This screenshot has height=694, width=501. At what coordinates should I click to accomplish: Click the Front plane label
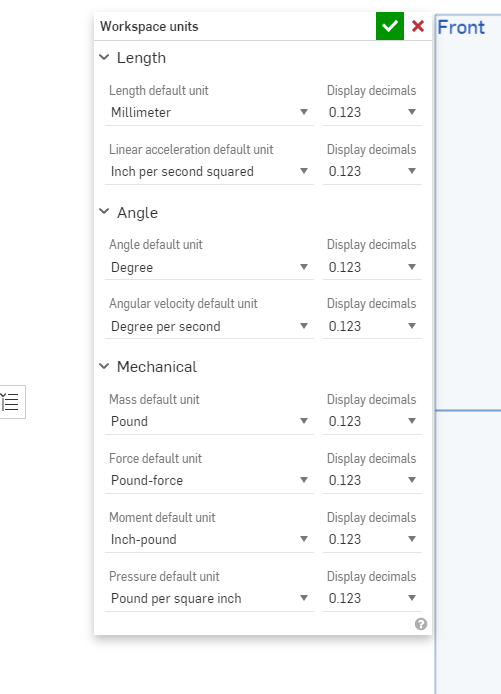point(461,27)
